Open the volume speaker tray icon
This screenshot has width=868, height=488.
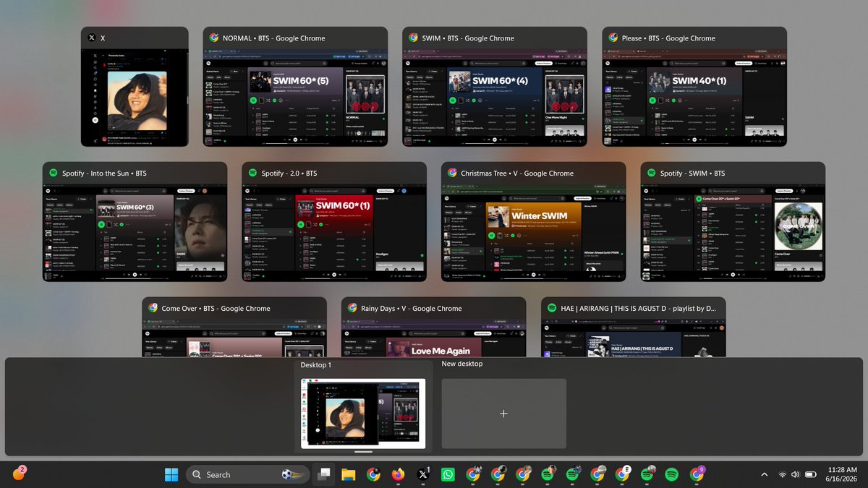796,474
